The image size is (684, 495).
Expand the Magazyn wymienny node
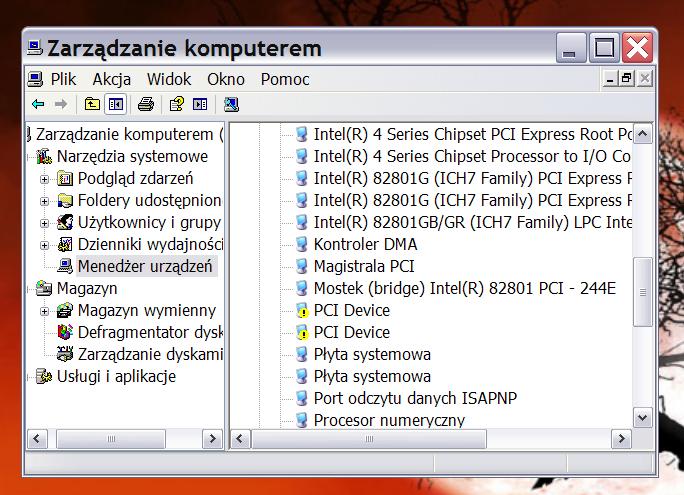[x=44, y=311]
